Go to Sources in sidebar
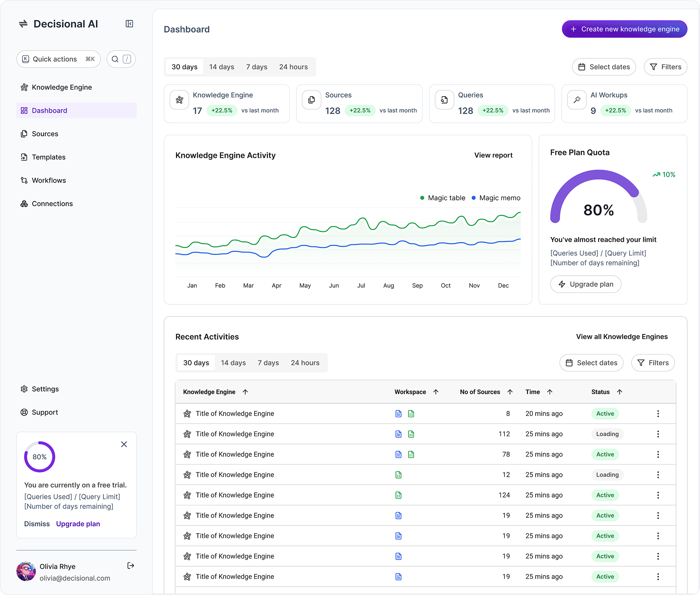Image resolution: width=700 pixels, height=595 pixels. [77, 134]
